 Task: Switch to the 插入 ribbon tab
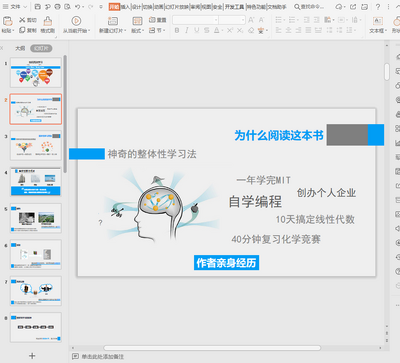125,7
